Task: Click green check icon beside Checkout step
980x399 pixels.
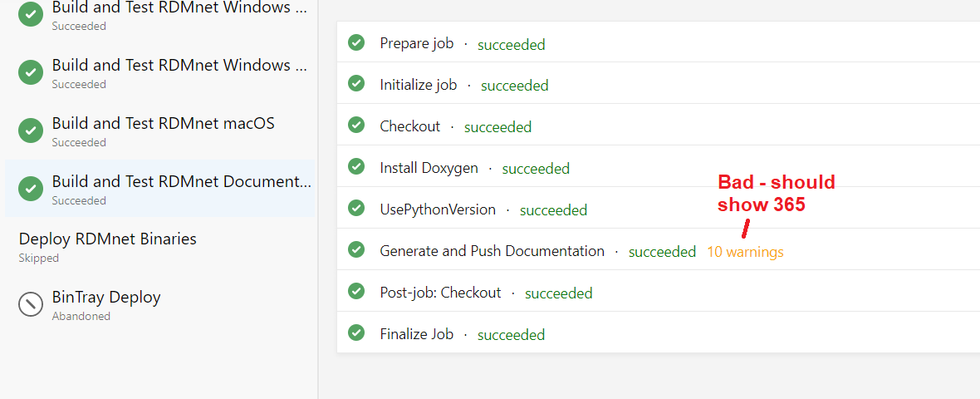Action: (x=356, y=126)
